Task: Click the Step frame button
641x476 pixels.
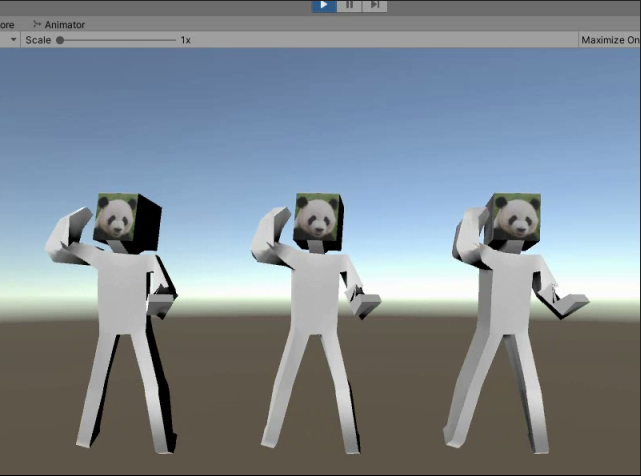Action: [374, 5]
